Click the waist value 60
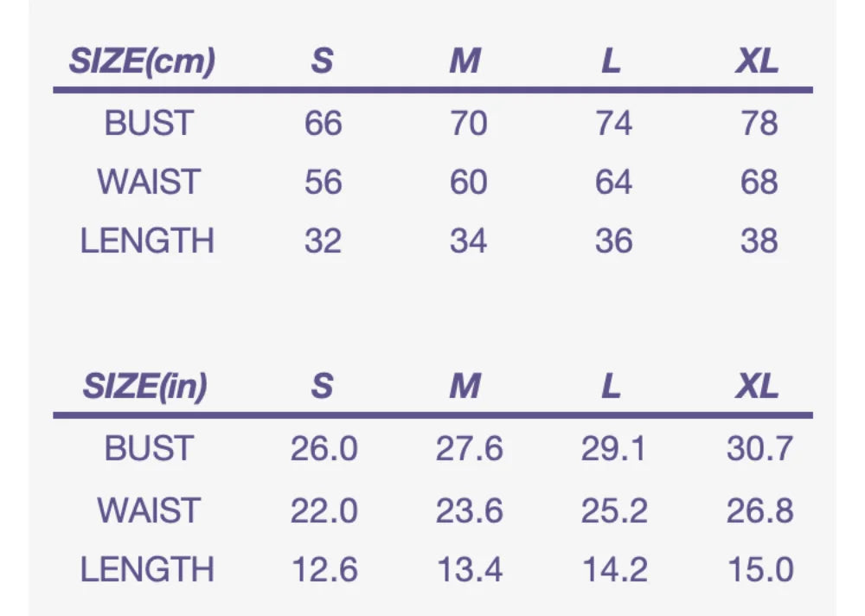 click(468, 183)
